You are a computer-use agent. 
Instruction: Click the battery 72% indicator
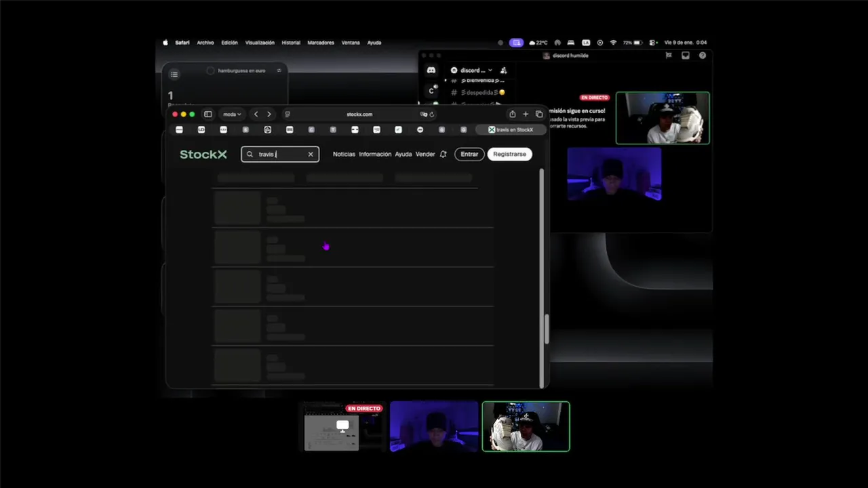tap(633, 43)
